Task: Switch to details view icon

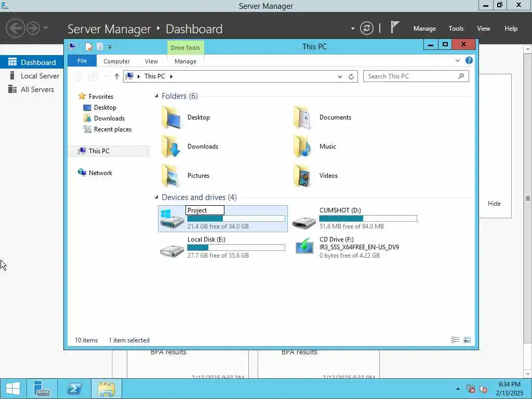Action: pos(455,340)
